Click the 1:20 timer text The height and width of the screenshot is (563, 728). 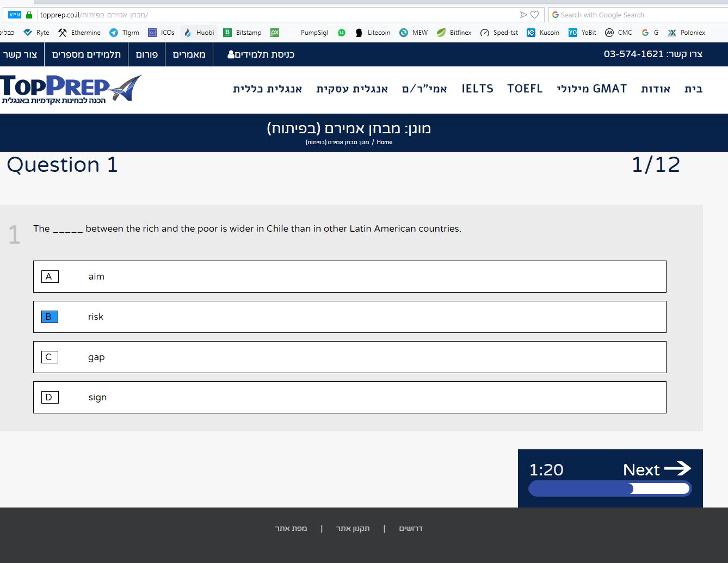546,470
